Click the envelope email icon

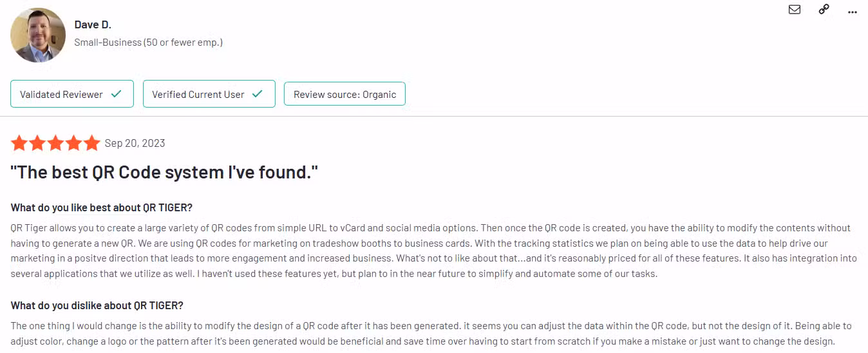coord(795,10)
